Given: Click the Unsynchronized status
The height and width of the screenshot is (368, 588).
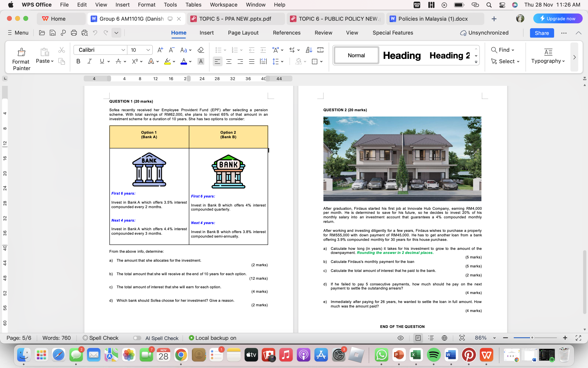Looking at the screenshot, I should click(484, 33).
